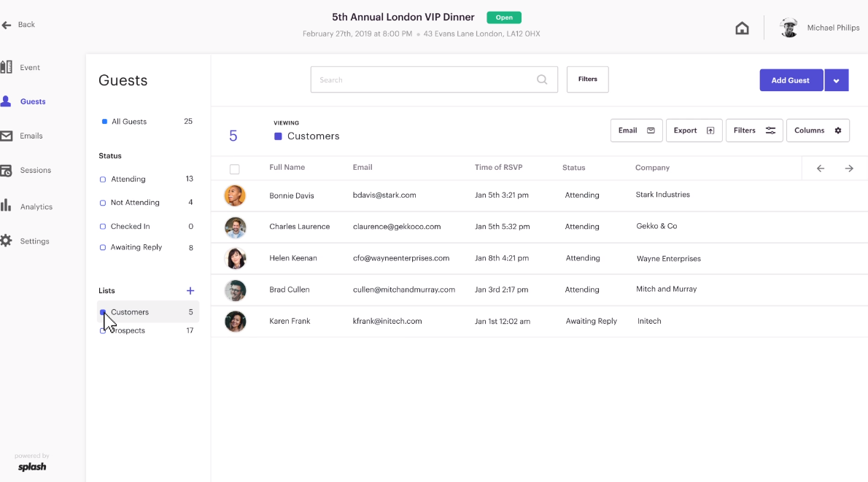Click the Sessions calendar sidebar icon
This screenshot has height=482, width=868.
click(x=7, y=170)
